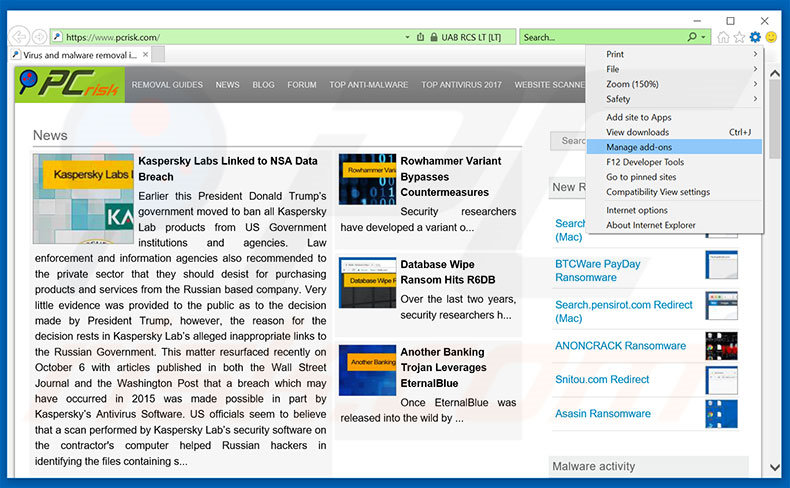Image resolution: width=790 pixels, height=488 pixels.
Task: Expand the address bar dropdown arrow
Action: [407, 37]
